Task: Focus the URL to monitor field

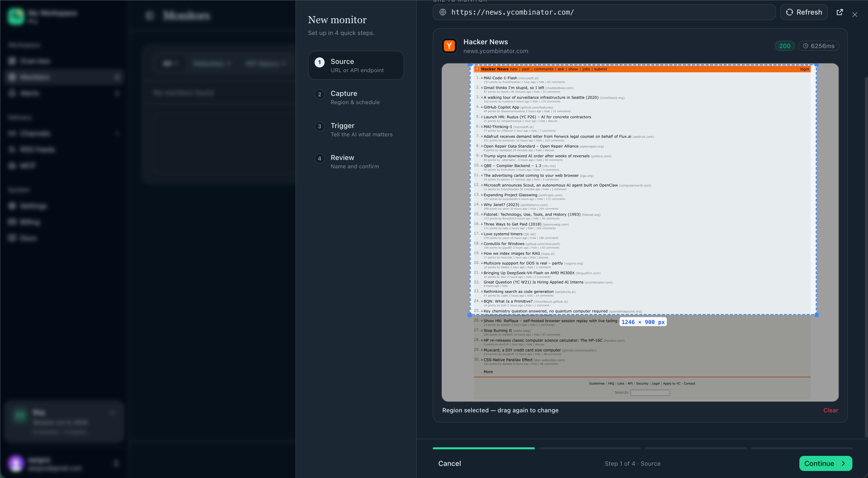Action: coord(604,12)
